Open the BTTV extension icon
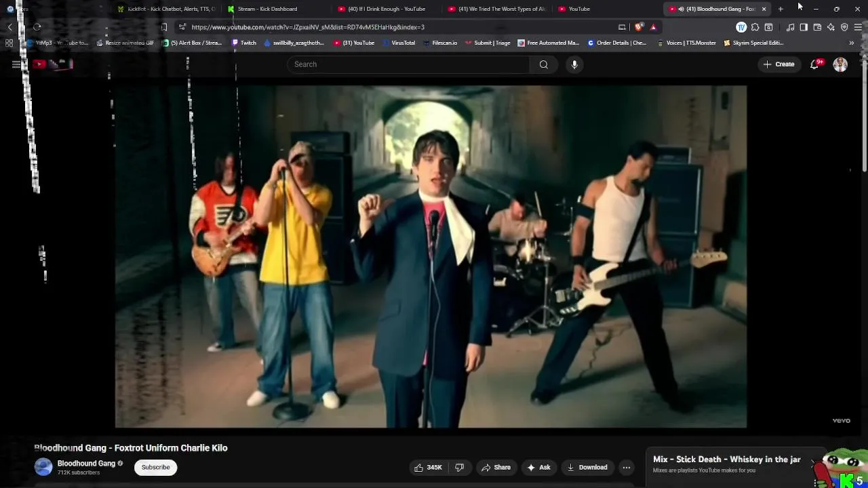 (x=741, y=27)
